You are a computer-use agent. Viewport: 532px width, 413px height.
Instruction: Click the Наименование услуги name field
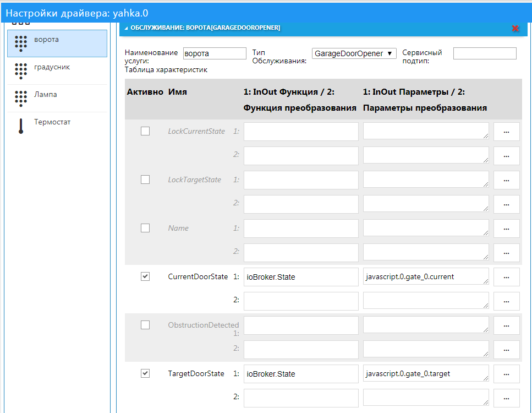[215, 53]
